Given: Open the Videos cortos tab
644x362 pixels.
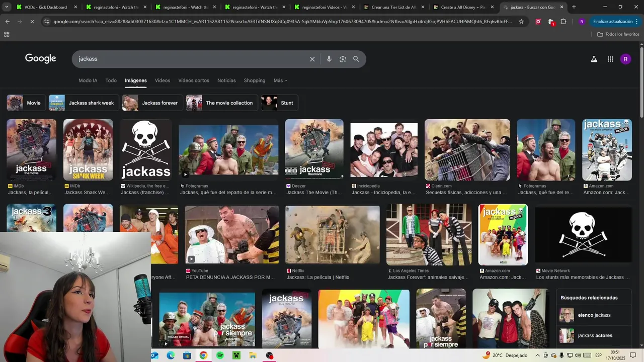Looking at the screenshot, I should [194, 80].
